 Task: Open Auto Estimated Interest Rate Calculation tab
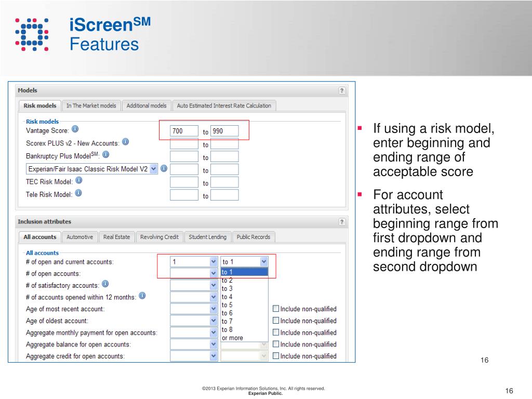pyautogui.click(x=224, y=106)
